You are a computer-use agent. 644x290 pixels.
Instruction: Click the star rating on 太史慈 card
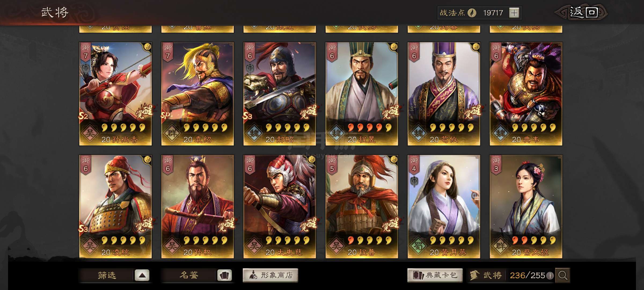[288, 240]
